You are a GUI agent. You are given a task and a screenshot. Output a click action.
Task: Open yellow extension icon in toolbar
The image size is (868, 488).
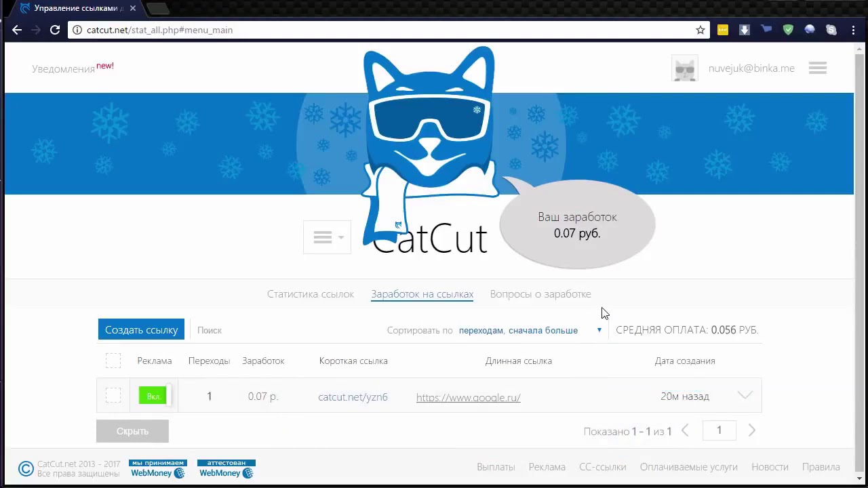(723, 30)
